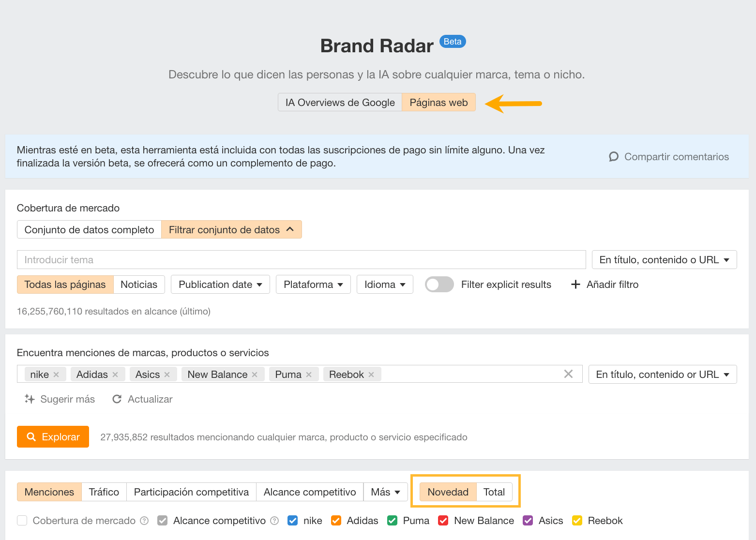Open the Idioma dropdown
The height and width of the screenshot is (540, 756).
385,285
